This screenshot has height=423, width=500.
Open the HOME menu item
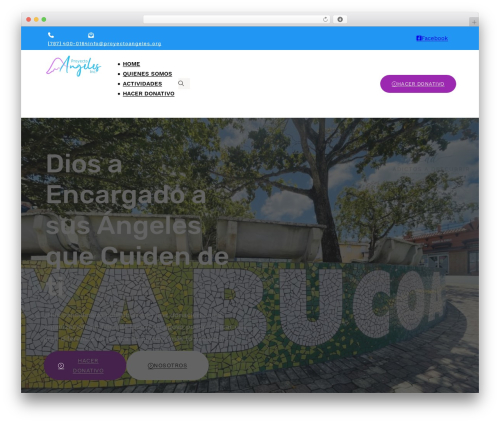tap(131, 64)
